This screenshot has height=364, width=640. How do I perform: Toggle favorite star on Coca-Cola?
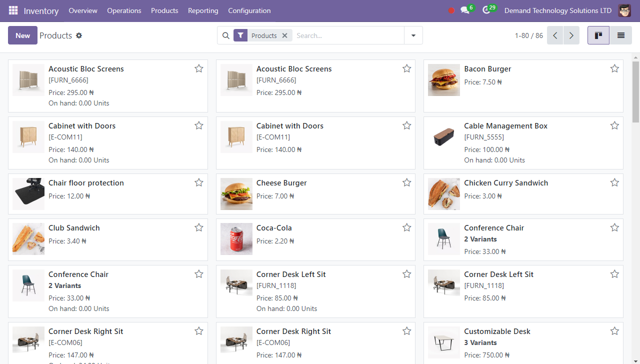click(406, 227)
